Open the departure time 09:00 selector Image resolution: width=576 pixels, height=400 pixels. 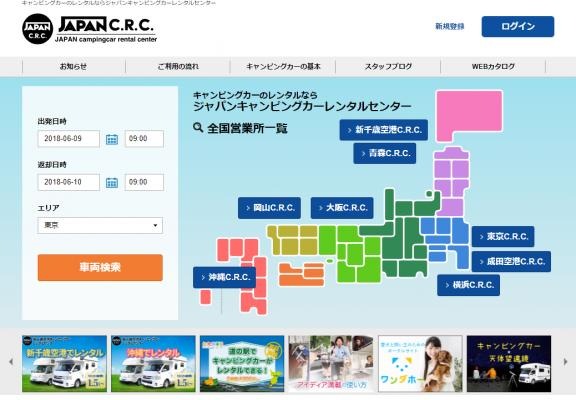pyautogui.click(x=144, y=139)
